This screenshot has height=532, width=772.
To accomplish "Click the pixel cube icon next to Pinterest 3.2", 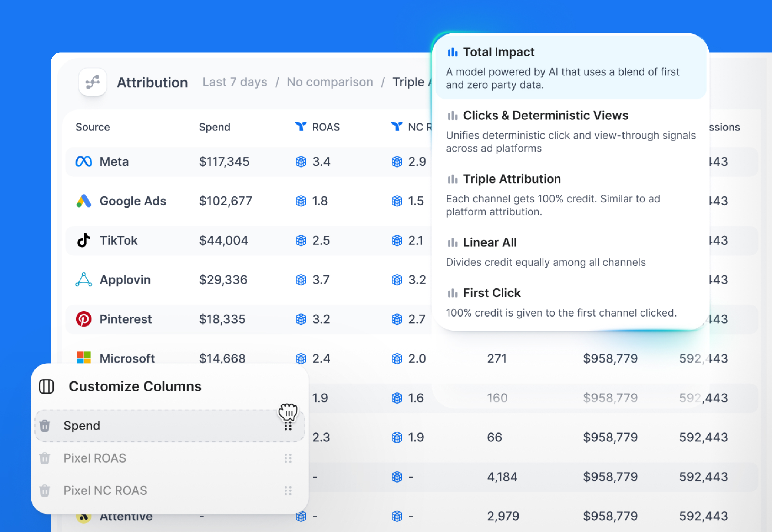I will pyautogui.click(x=301, y=319).
